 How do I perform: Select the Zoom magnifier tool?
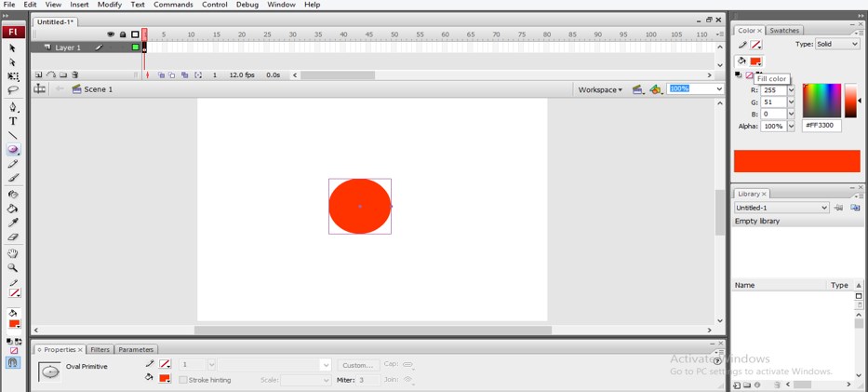[x=13, y=268]
